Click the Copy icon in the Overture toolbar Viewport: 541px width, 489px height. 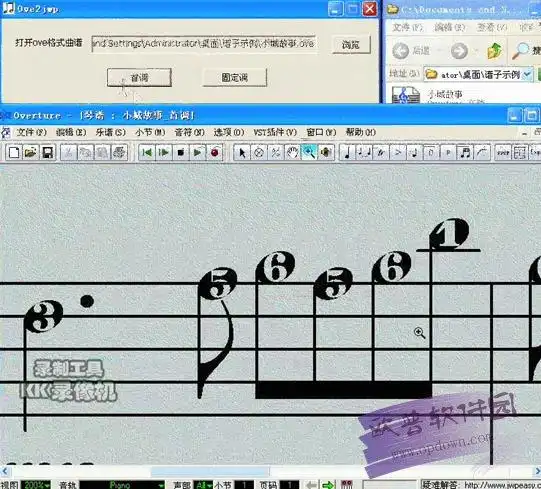85,153
